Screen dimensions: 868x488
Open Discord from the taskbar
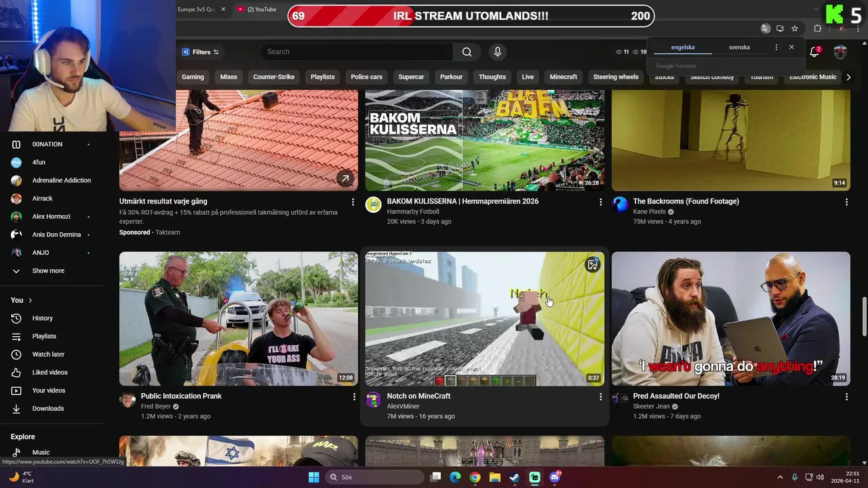(555, 477)
